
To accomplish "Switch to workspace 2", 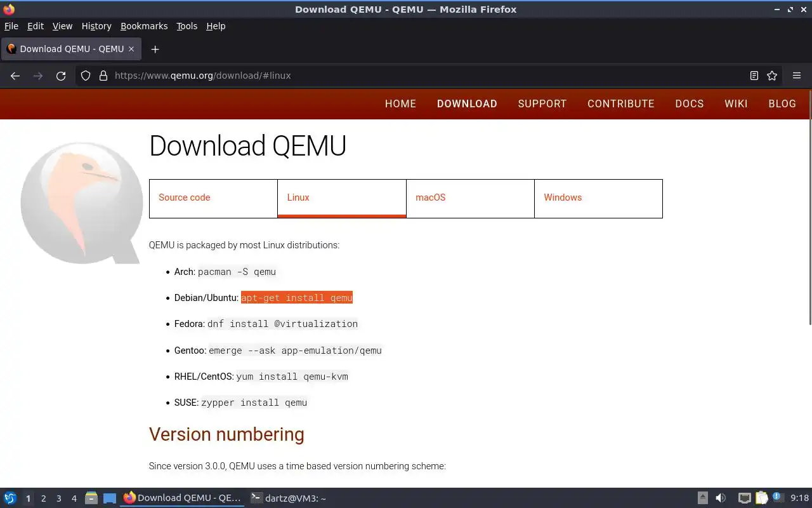I will click(x=43, y=498).
